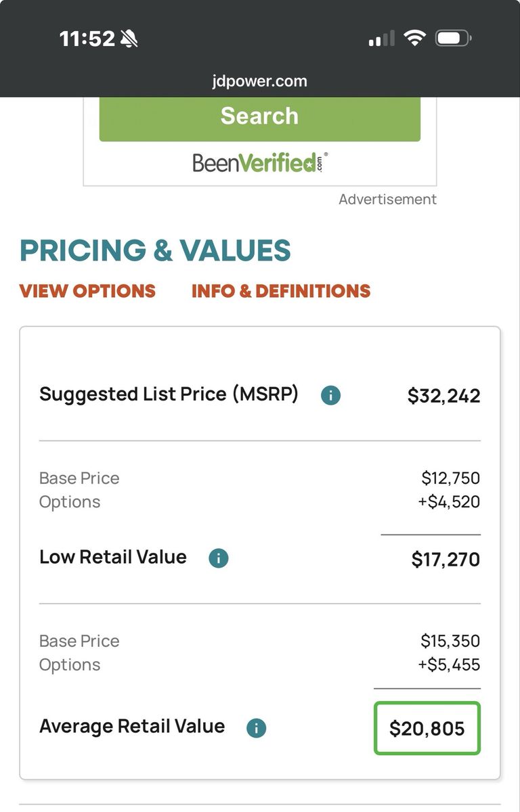
Task: Click the Suggested List Price label
Action: click(169, 394)
